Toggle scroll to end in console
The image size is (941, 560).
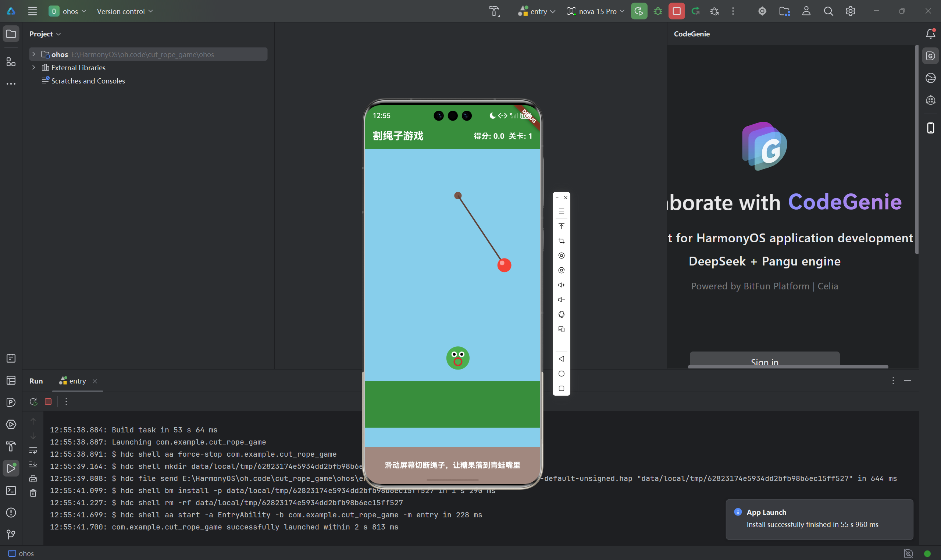pyautogui.click(x=33, y=464)
